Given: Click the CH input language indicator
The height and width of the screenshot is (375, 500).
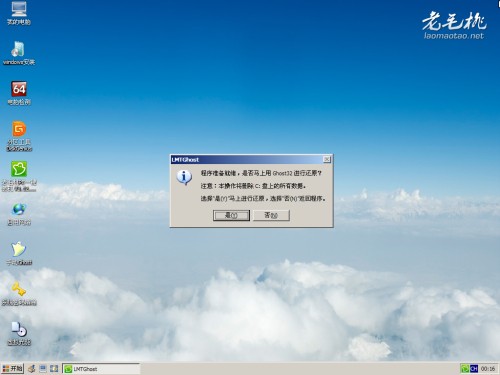Looking at the screenshot, I should 474,368.
